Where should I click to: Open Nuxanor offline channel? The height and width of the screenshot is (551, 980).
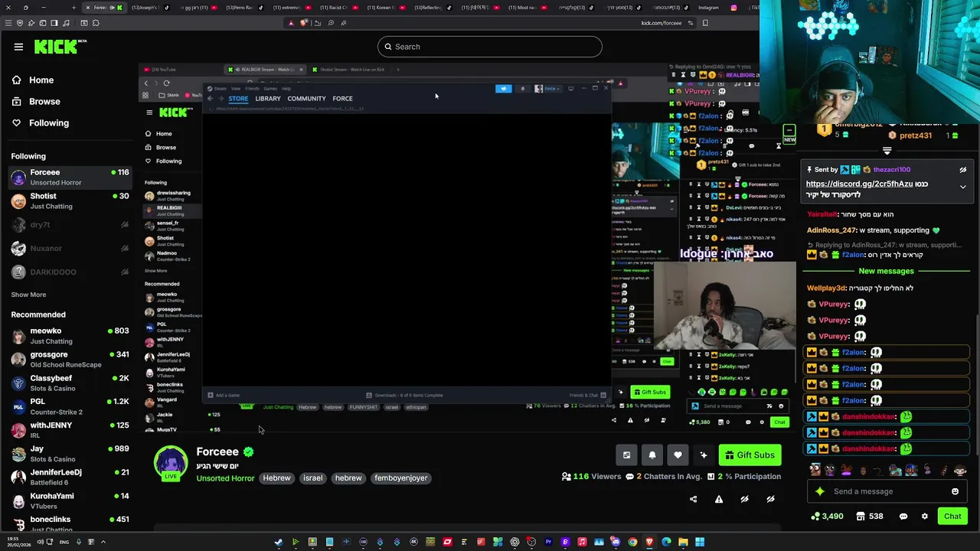point(69,249)
